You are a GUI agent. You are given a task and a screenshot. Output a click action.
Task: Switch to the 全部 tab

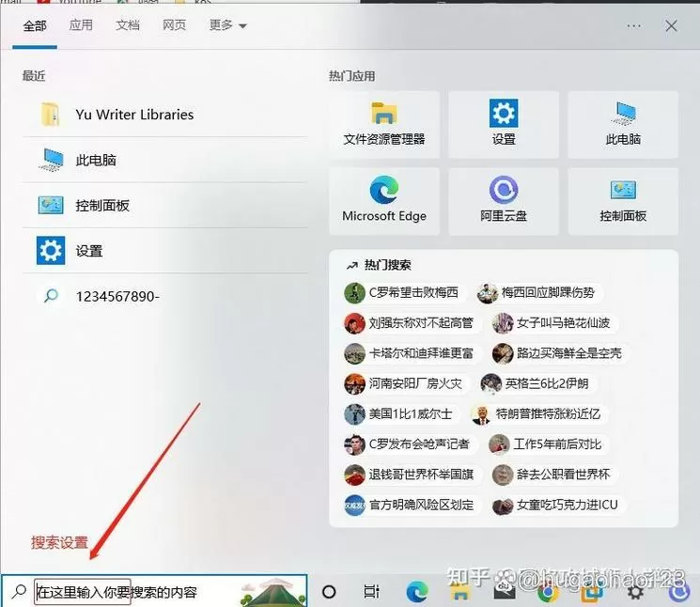point(35,26)
